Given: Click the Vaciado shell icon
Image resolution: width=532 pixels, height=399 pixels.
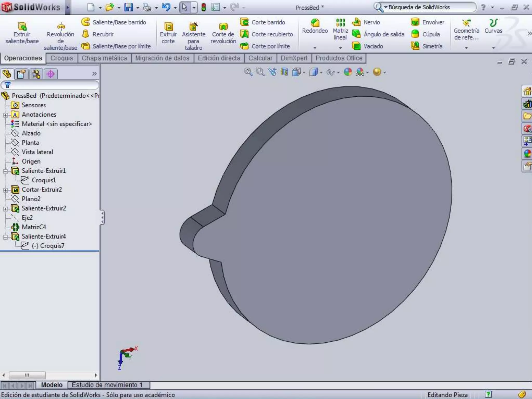Looking at the screenshot, I should (x=357, y=46).
